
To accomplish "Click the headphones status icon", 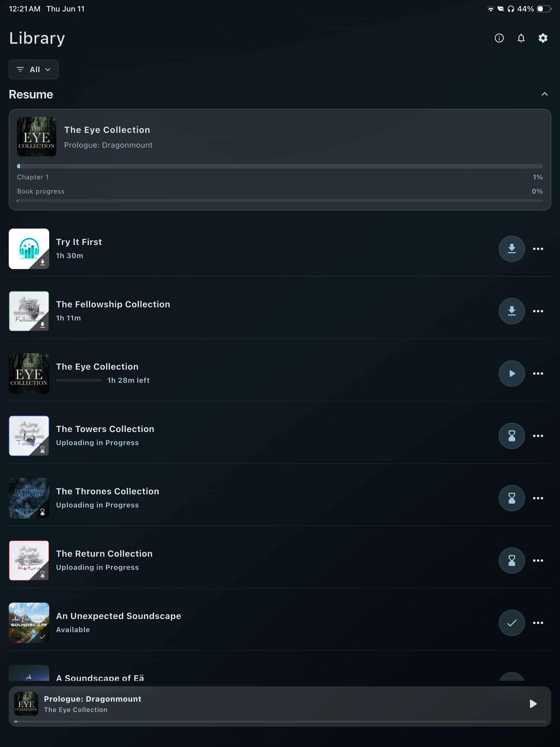I will [x=511, y=9].
